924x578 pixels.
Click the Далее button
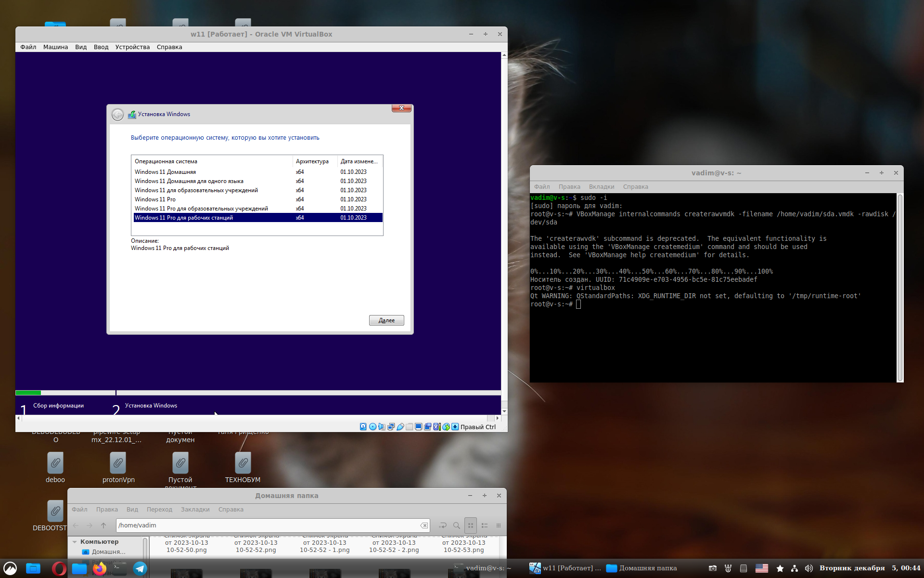click(386, 320)
